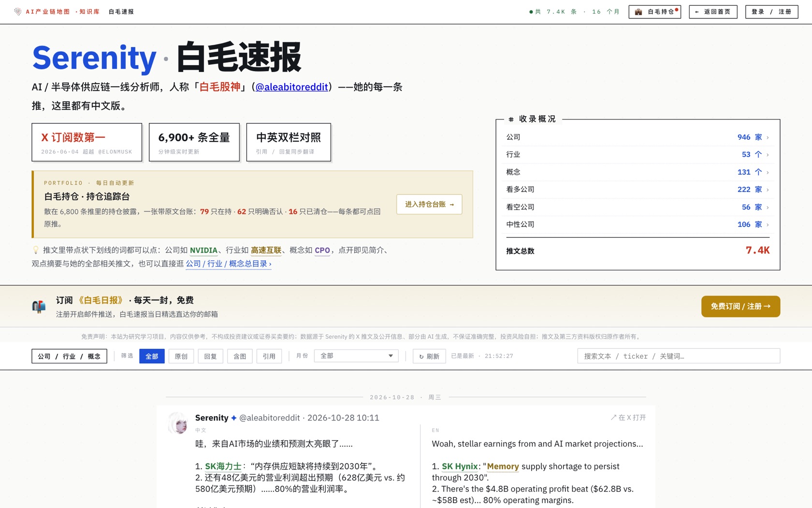
Task: Select the 引用 filter chip
Action: pos(269,356)
